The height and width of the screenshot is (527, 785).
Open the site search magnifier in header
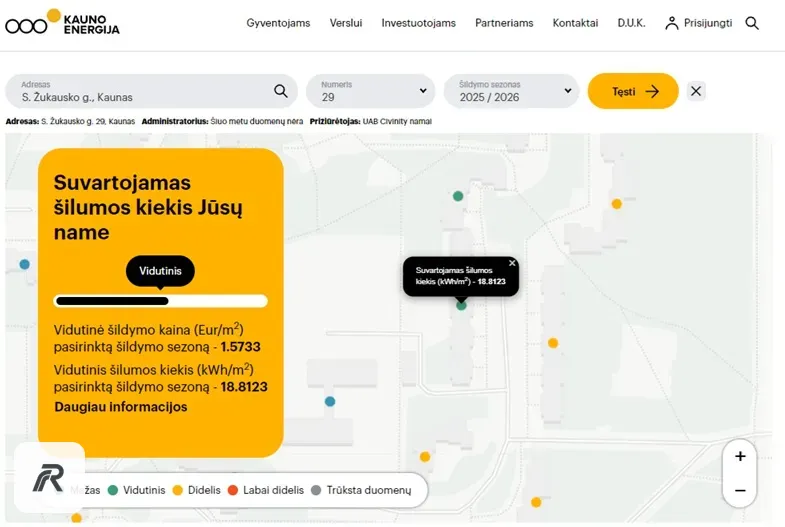pos(752,23)
